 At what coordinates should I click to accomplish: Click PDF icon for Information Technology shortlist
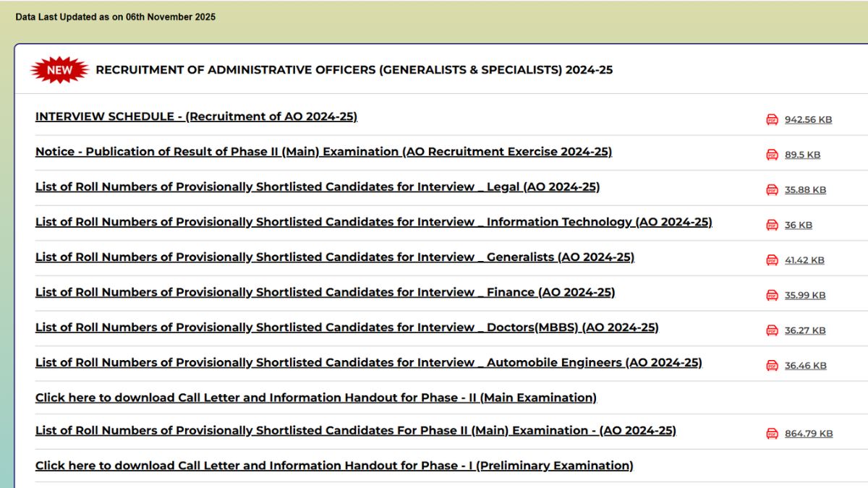(772, 225)
